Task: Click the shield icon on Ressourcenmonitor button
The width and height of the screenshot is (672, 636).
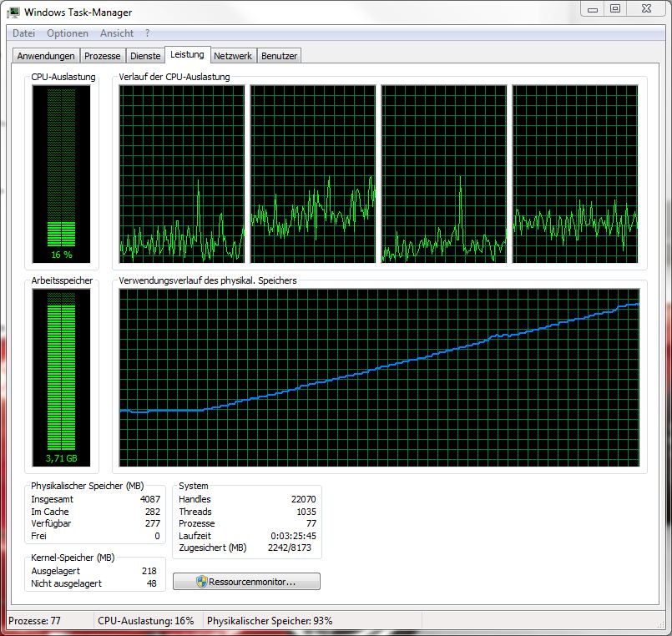Action: [201, 582]
